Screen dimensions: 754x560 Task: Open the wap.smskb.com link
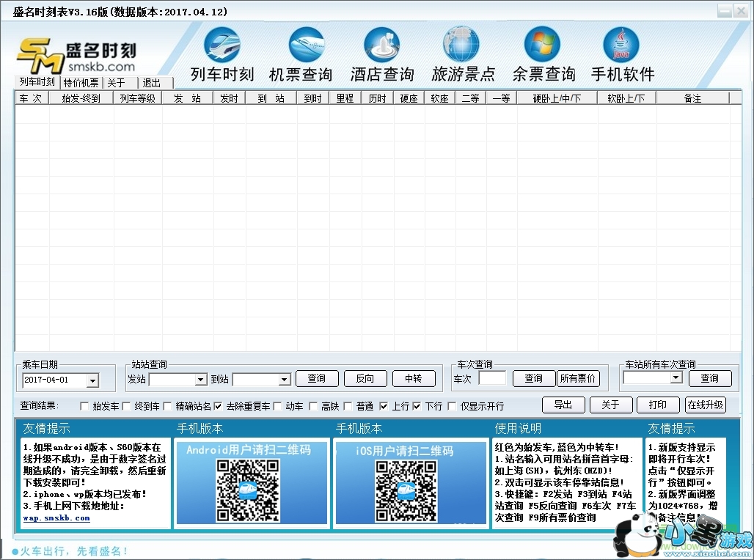click(x=56, y=518)
